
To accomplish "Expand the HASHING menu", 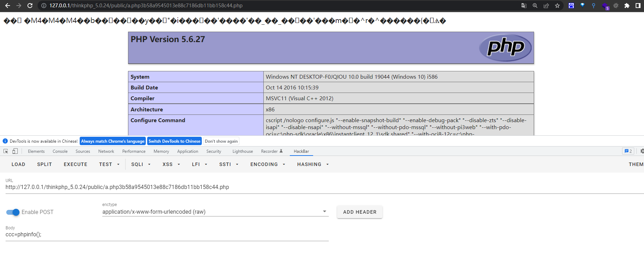I will [x=313, y=164].
